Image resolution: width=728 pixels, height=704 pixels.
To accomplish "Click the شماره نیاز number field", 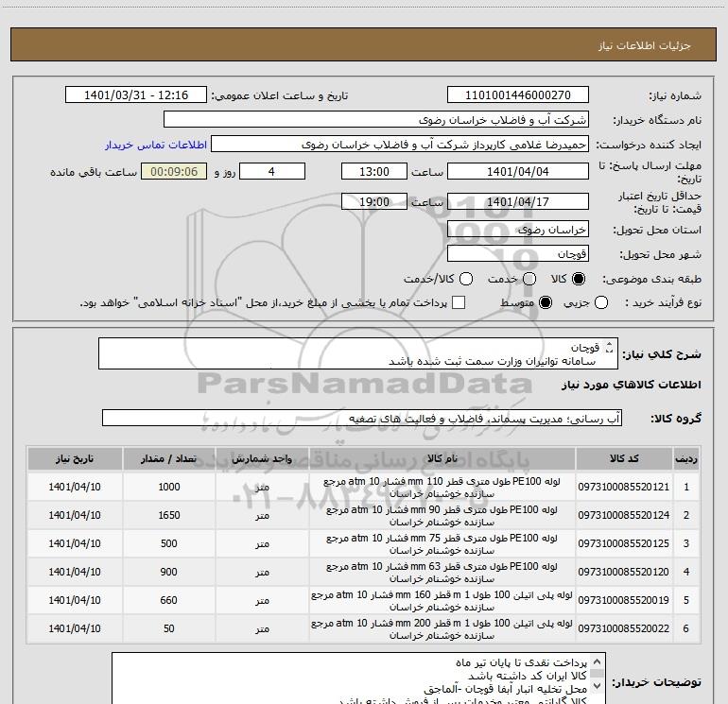I will pyautogui.click(x=518, y=95).
